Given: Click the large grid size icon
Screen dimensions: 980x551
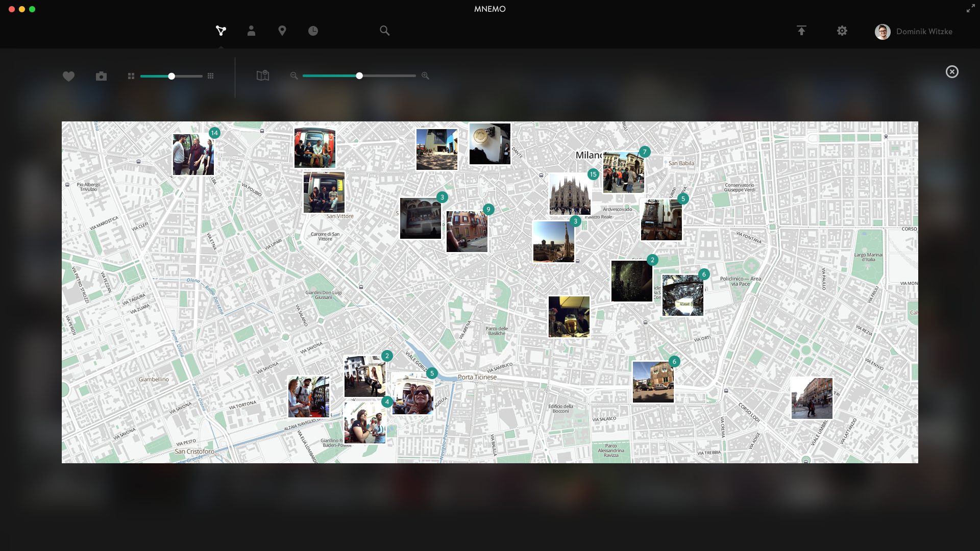Looking at the screenshot, I should click(131, 76).
